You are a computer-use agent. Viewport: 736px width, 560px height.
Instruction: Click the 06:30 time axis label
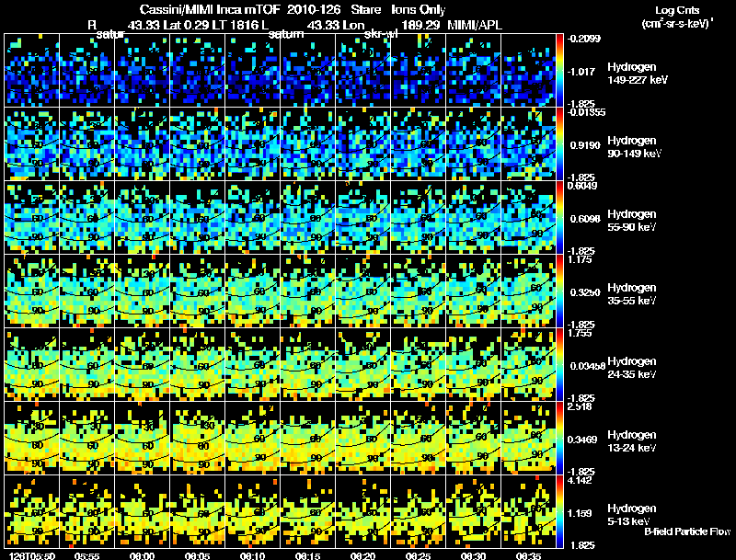point(473,555)
